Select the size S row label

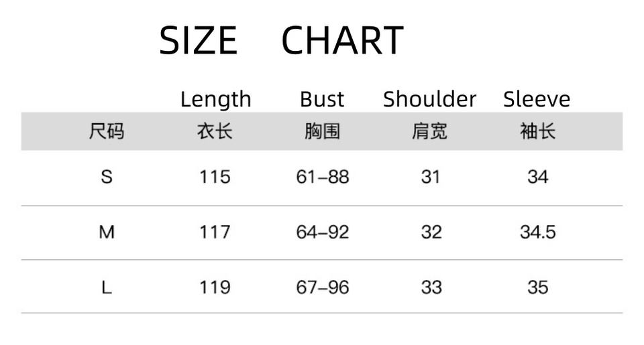pyautogui.click(x=107, y=177)
